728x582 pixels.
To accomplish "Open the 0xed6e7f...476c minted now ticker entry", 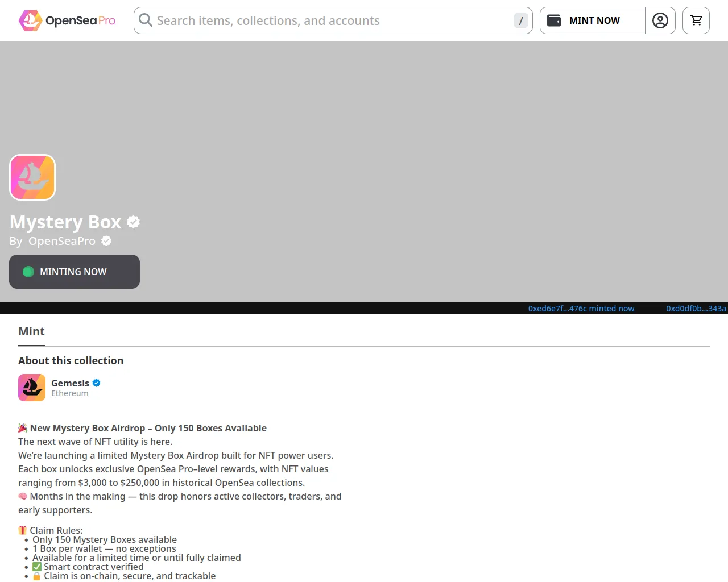I will 581,309.
